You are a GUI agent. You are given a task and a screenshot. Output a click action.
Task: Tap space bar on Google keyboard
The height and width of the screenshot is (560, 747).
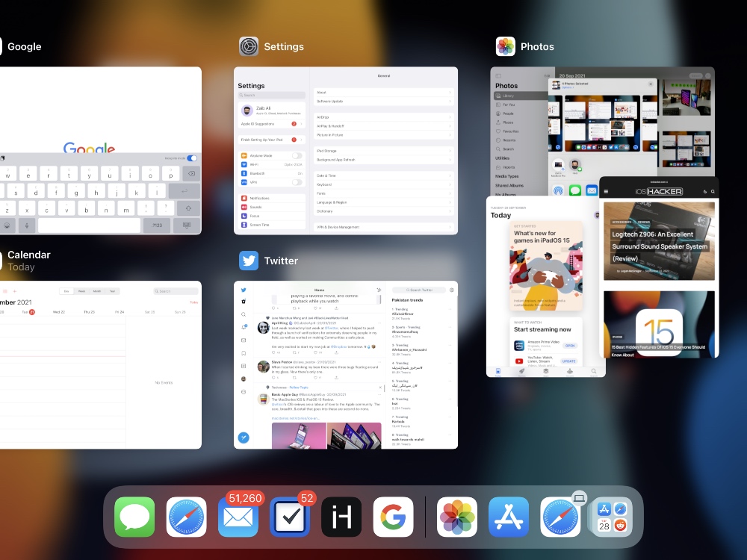(89, 225)
